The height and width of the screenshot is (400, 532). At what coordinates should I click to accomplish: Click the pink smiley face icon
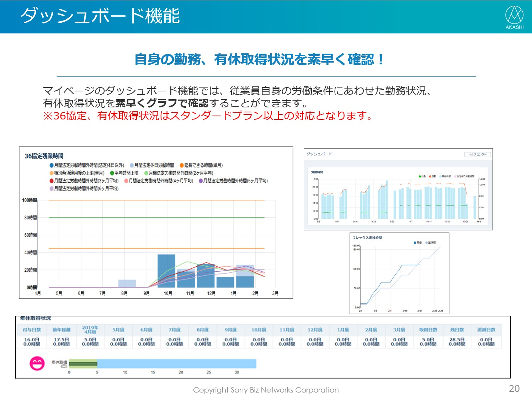(x=37, y=363)
